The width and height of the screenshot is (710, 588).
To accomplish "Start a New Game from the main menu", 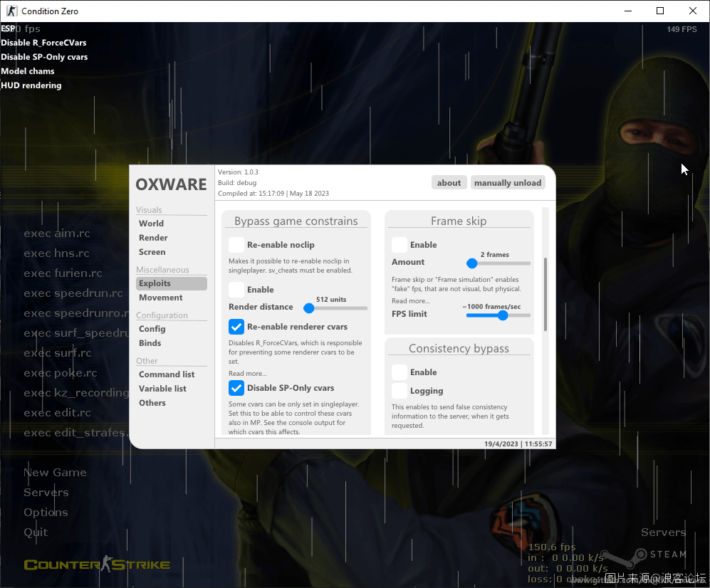I will click(55, 473).
